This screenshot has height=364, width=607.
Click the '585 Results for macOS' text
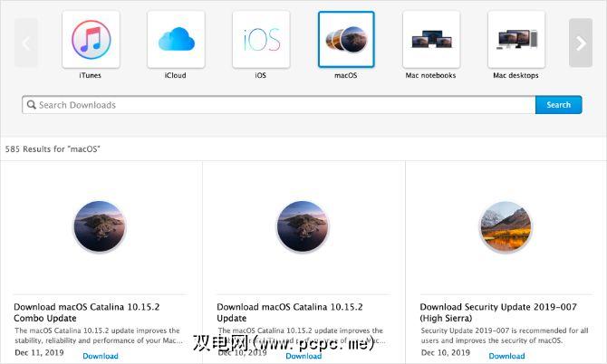click(53, 148)
